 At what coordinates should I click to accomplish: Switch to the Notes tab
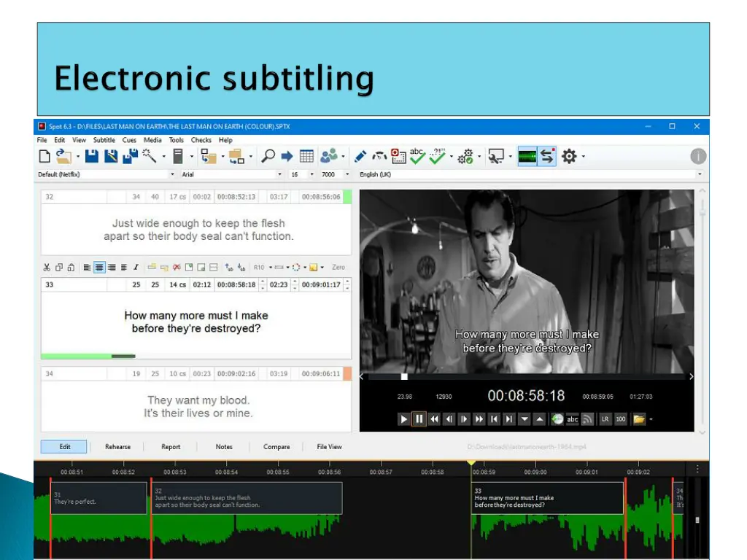point(224,447)
